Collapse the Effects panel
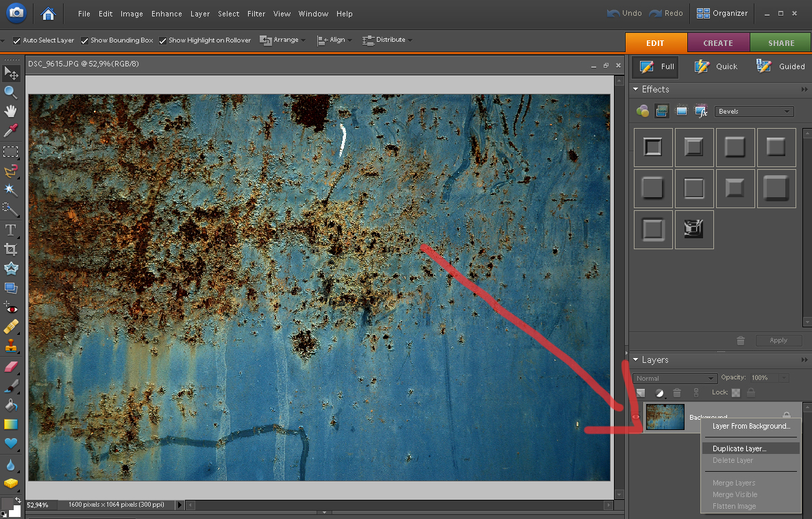This screenshot has height=519, width=812. pos(635,90)
